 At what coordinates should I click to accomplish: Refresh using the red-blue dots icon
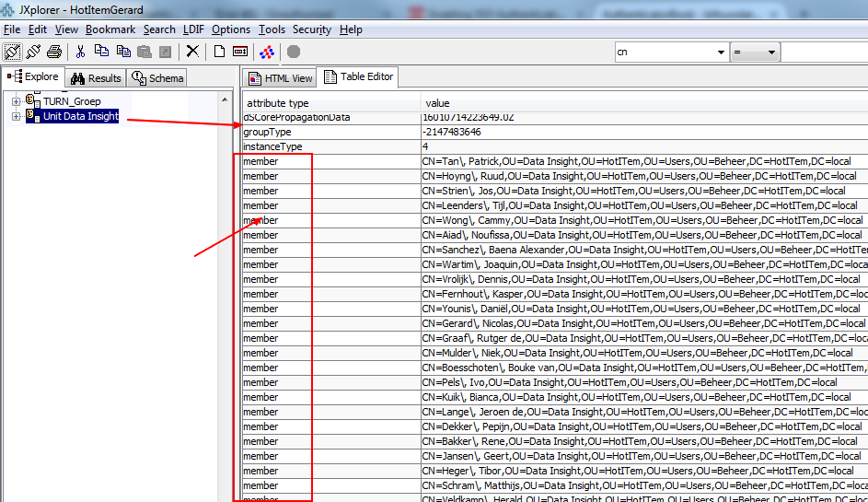click(267, 52)
